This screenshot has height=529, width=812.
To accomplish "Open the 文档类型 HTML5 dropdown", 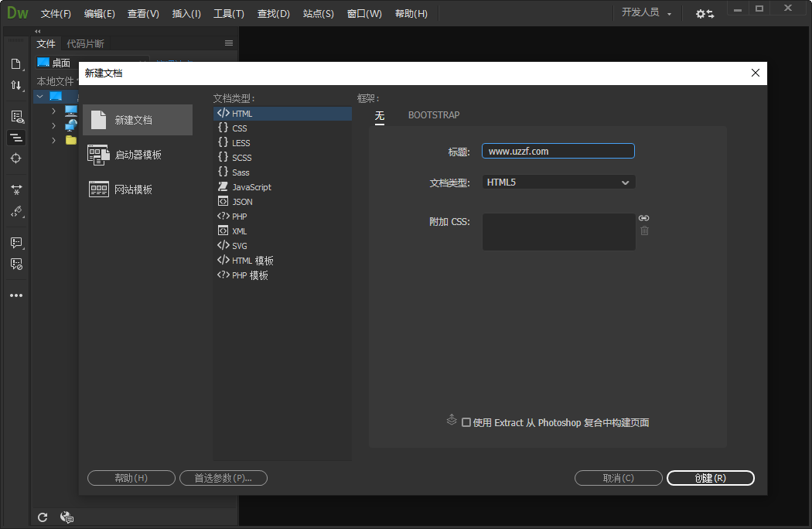I will tap(558, 183).
